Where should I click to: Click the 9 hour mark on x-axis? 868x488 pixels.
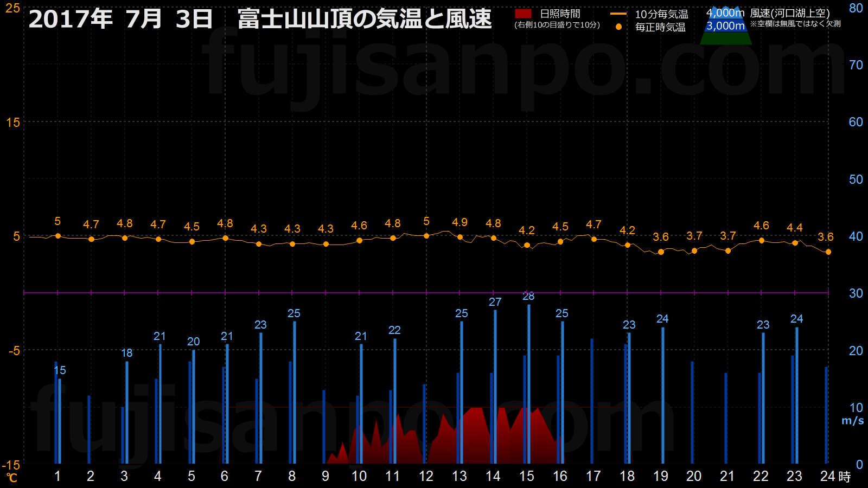point(325,476)
